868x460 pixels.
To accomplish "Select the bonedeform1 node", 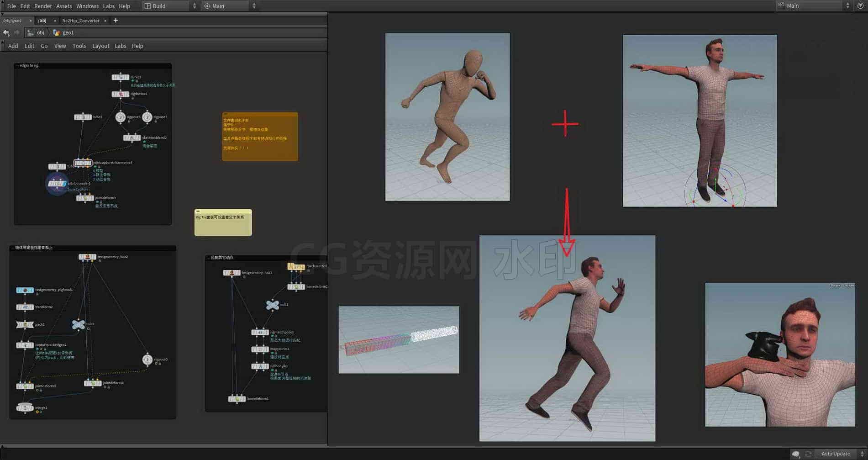I will pyautogui.click(x=237, y=399).
